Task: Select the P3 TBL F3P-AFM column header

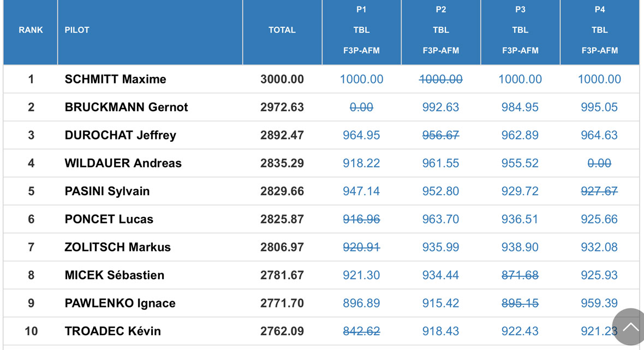Action: [520, 30]
